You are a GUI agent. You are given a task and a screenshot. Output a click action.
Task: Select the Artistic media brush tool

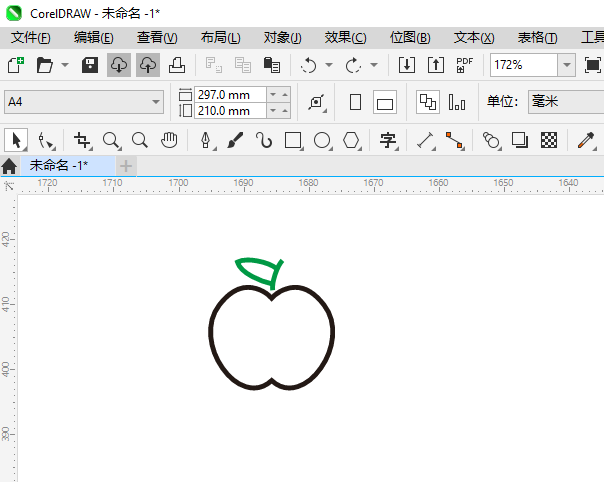[235, 140]
